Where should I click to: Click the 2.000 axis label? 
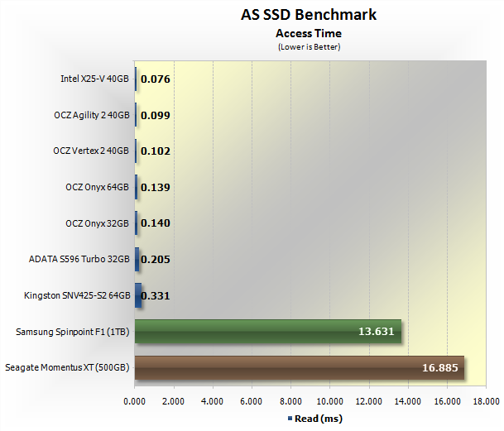pyautogui.click(x=173, y=401)
